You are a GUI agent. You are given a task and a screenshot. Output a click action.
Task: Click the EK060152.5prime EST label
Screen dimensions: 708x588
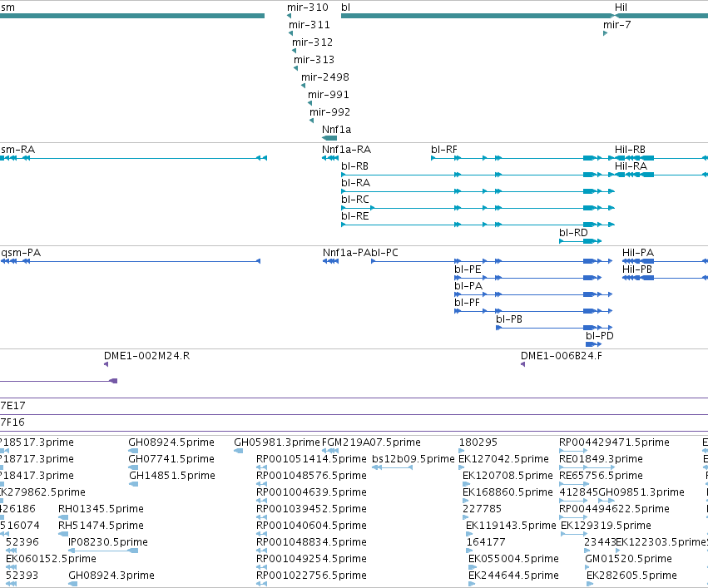51,559
